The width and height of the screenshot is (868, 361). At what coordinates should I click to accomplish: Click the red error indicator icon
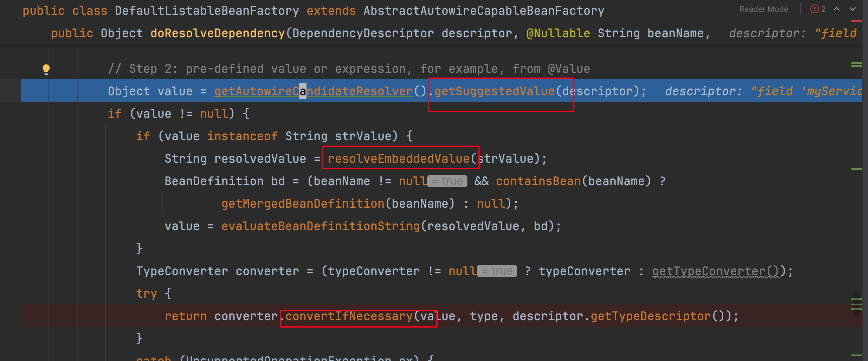pos(814,9)
